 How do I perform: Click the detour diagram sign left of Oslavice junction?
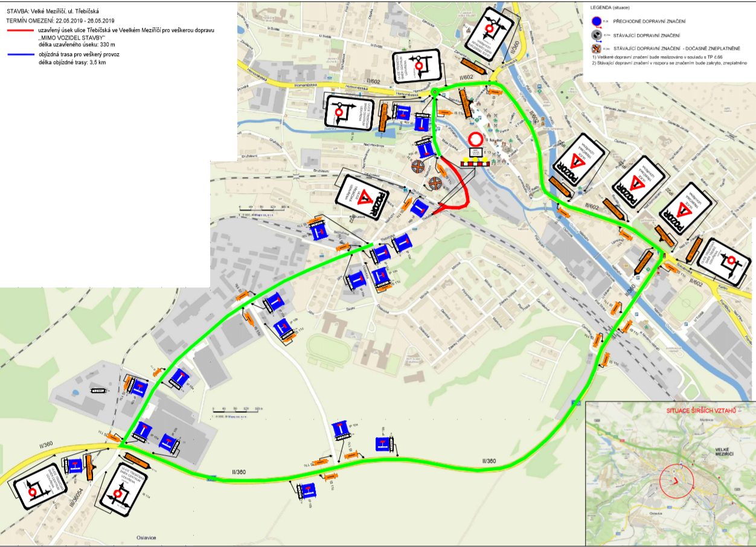pos(34,493)
